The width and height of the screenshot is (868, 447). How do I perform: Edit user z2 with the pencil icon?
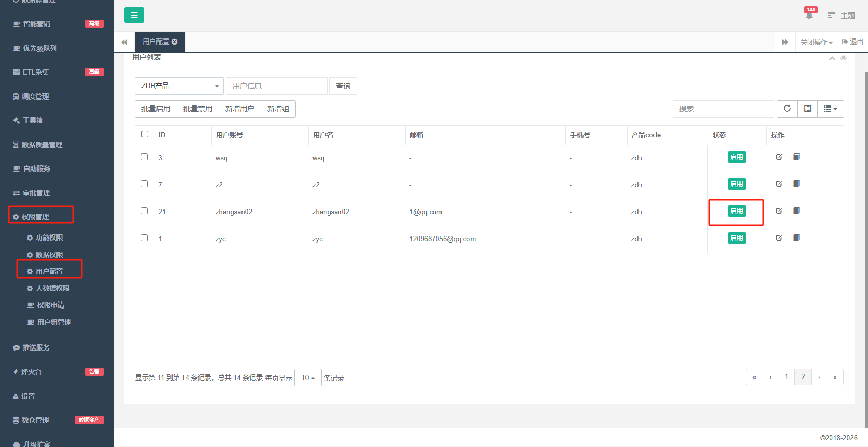(x=779, y=184)
